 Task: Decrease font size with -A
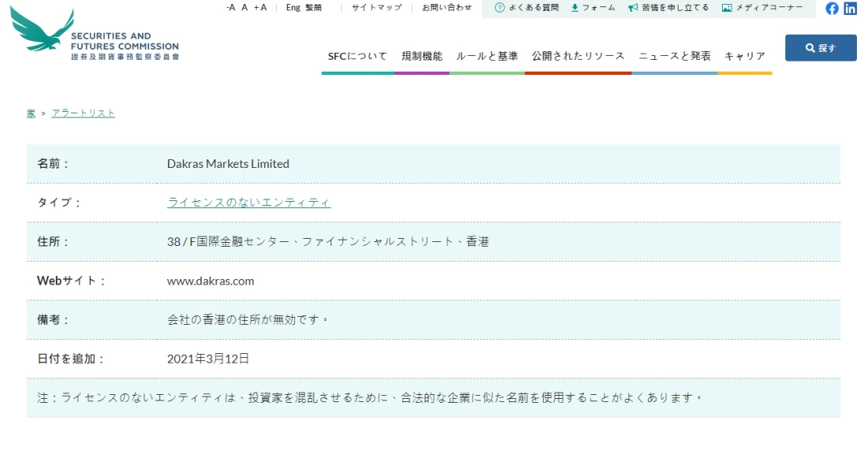[x=230, y=7]
